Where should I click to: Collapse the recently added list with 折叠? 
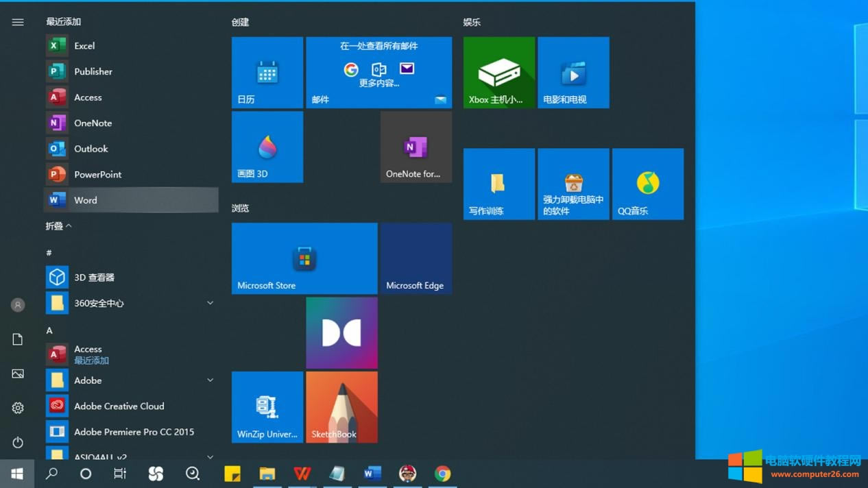coord(58,225)
